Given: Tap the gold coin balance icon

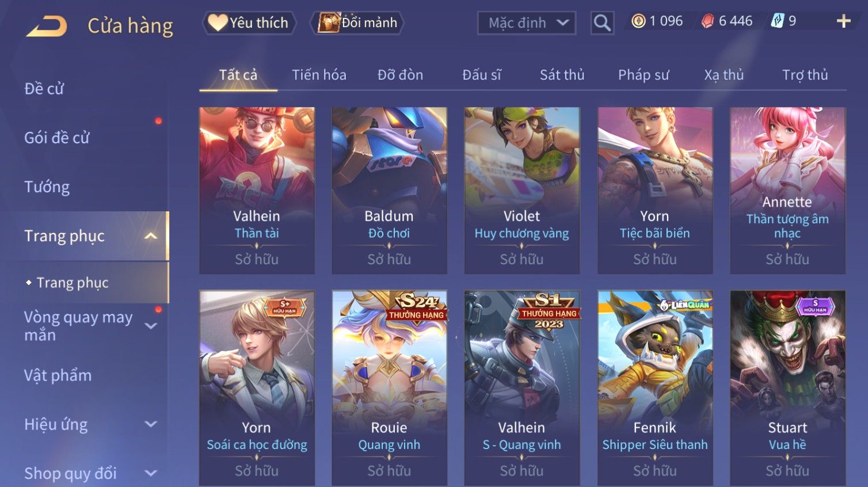Looking at the screenshot, I should 638,21.
